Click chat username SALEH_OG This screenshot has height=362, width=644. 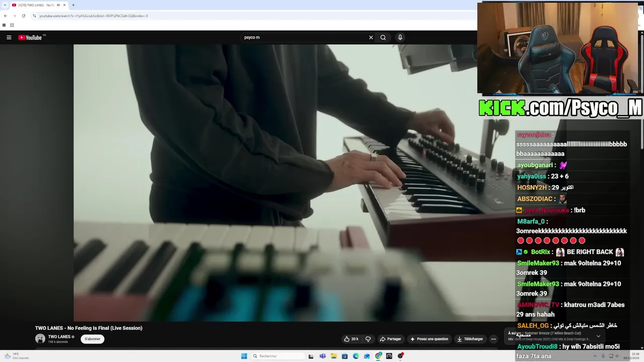(x=533, y=326)
